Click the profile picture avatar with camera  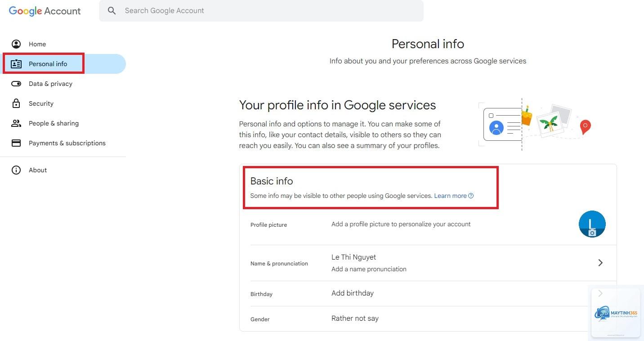pyautogui.click(x=592, y=224)
